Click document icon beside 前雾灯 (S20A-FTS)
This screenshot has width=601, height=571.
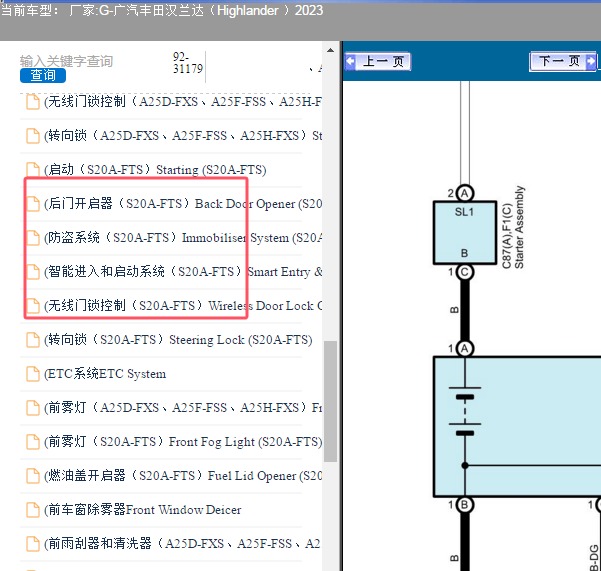pos(33,442)
